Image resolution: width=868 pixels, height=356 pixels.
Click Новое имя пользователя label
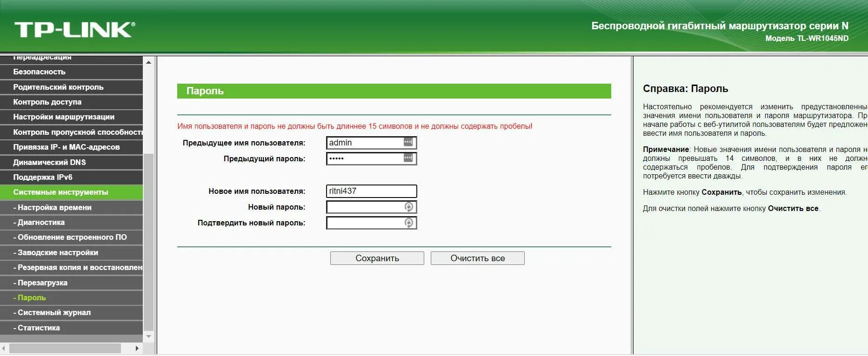257,191
